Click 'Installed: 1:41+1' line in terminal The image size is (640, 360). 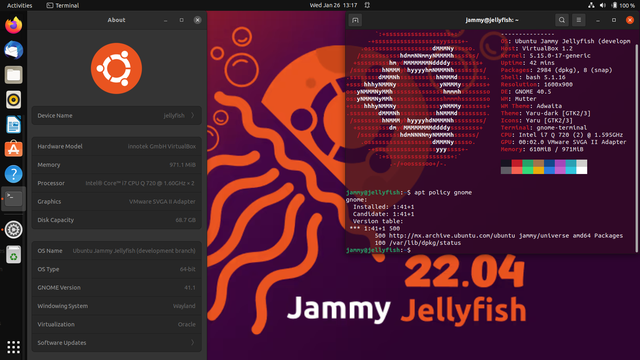point(383,207)
